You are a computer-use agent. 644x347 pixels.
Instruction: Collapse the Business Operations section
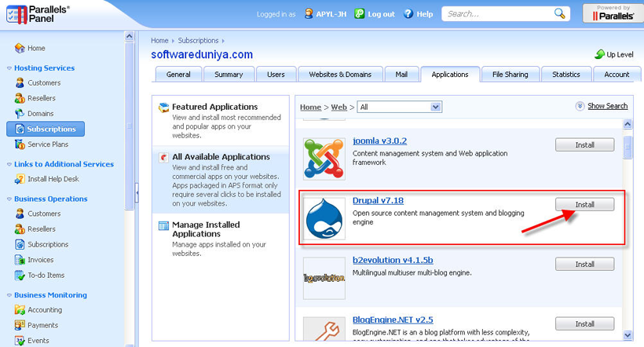point(9,199)
